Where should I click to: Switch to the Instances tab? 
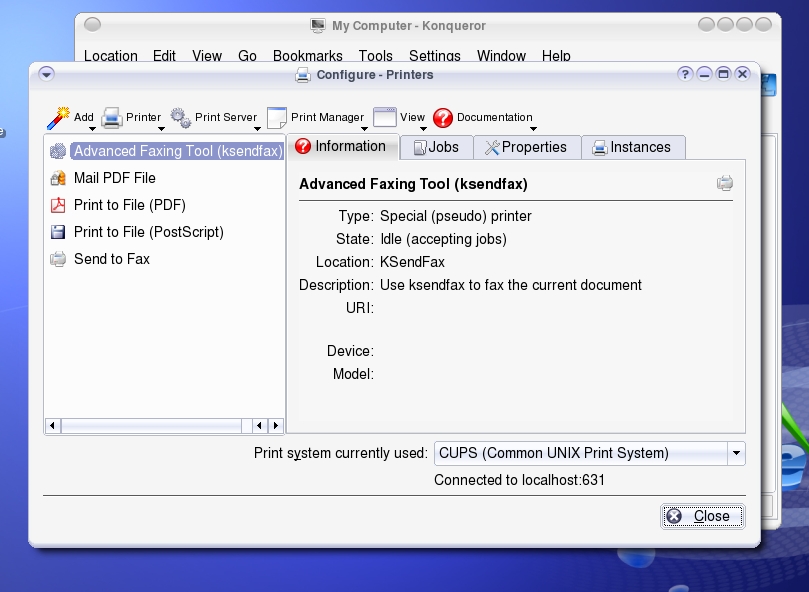(632, 147)
